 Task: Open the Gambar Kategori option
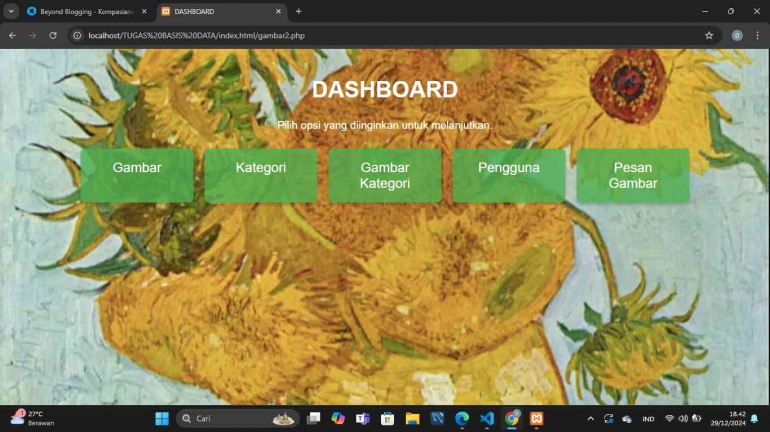point(385,175)
